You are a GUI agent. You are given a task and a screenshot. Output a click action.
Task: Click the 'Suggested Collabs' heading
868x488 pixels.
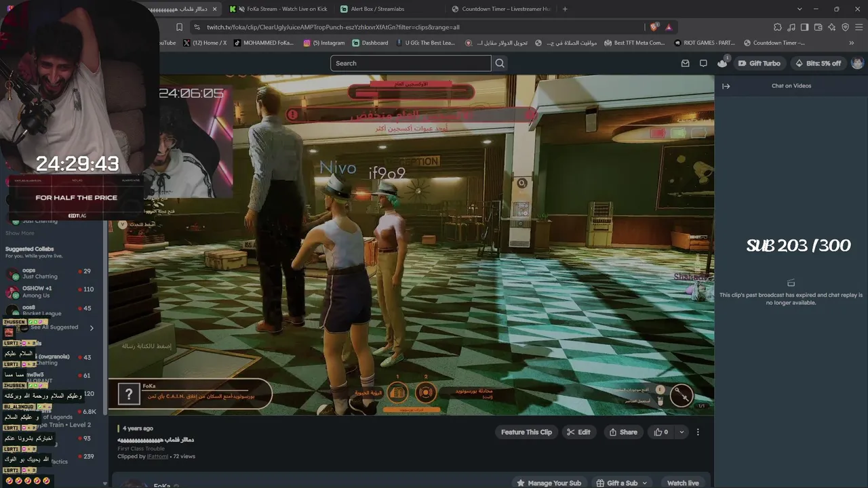click(x=29, y=249)
